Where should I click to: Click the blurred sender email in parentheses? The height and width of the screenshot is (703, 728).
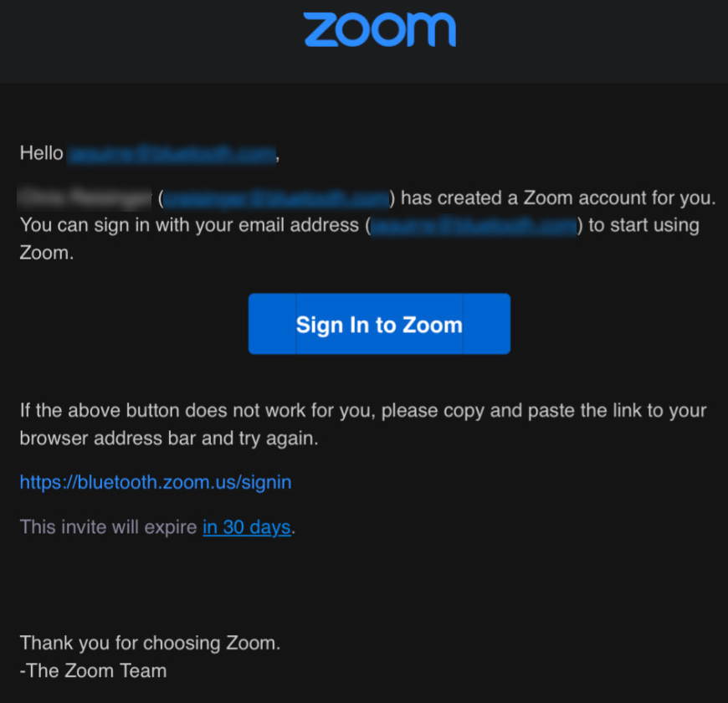tap(276, 198)
